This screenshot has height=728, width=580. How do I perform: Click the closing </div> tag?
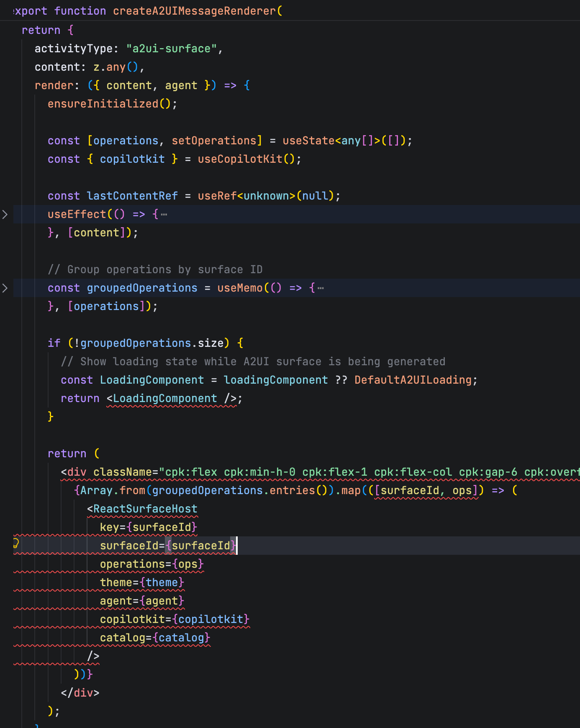[80, 693]
